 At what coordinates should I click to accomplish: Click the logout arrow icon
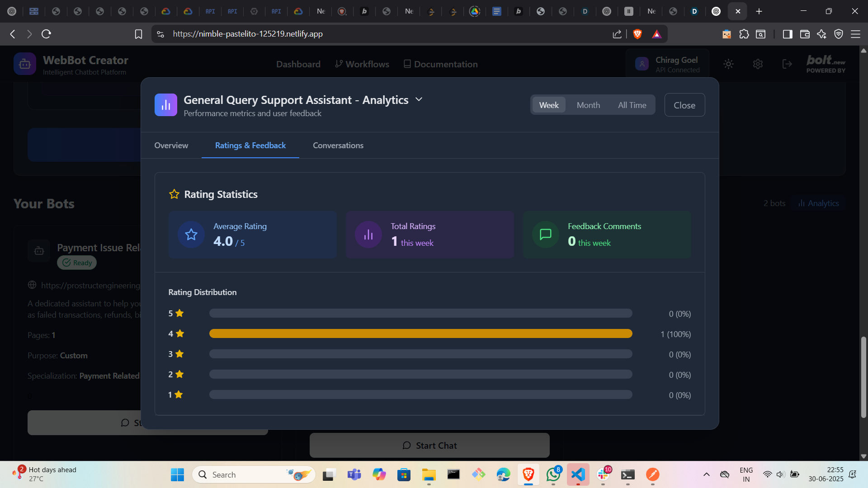pyautogui.click(x=787, y=64)
